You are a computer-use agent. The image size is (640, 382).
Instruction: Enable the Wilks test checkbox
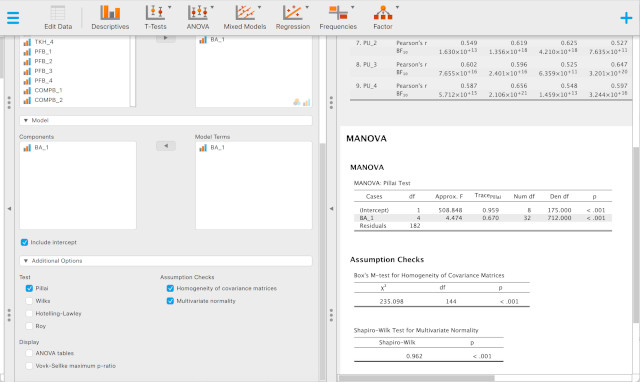29,301
